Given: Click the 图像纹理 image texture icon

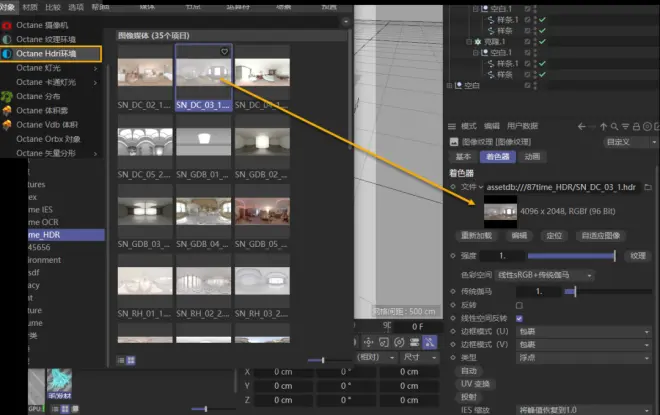Looking at the screenshot, I should tap(454, 142).
